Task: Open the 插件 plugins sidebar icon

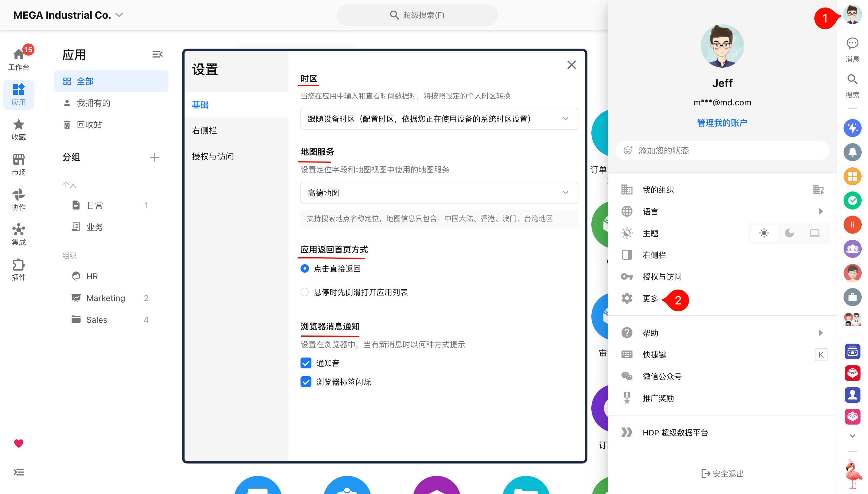Action: tap(19, 269)
